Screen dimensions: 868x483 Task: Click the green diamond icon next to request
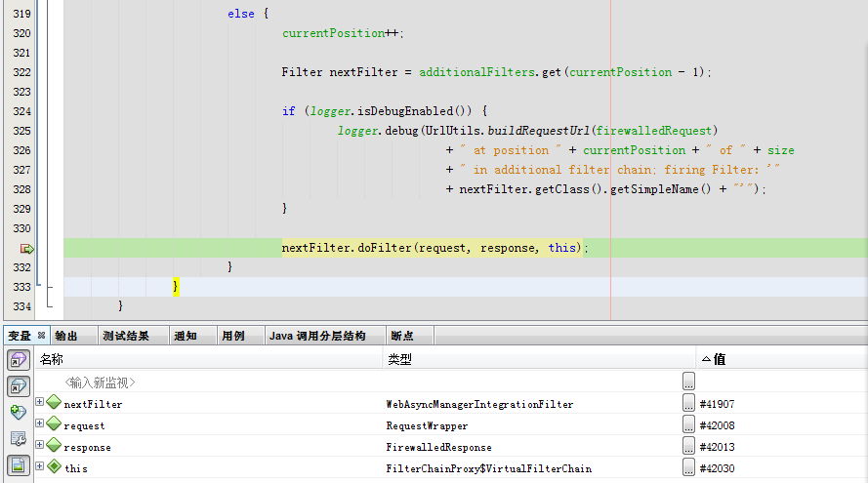click(54, 423)
